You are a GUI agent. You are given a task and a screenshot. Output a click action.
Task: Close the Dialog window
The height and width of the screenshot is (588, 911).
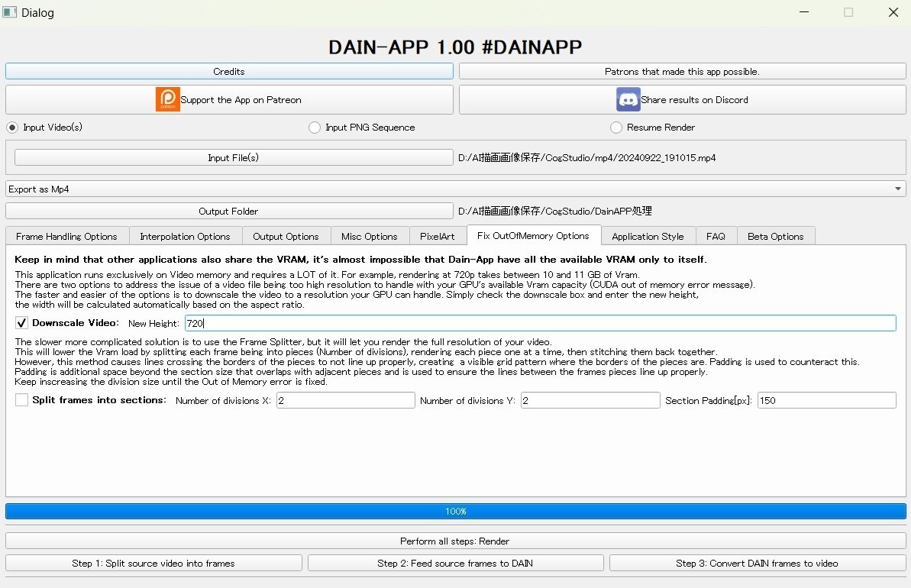click(x=893, y=12)
